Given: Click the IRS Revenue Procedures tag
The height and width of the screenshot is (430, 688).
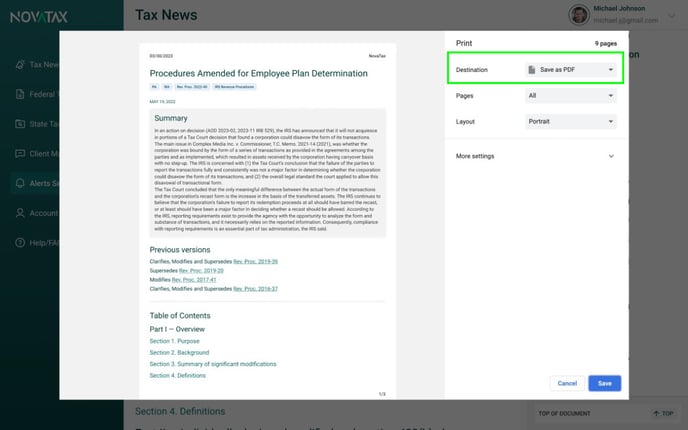Looking at the screenshot, I should point(234,87).
